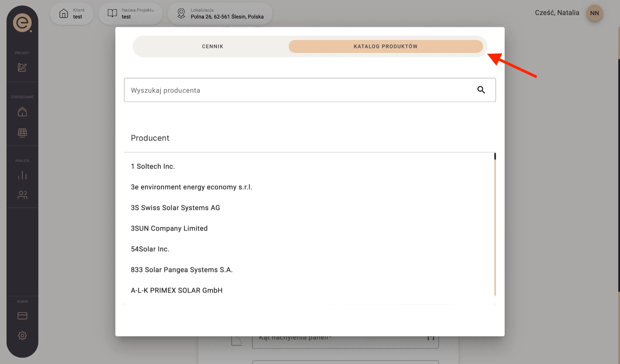620x364 pixels.
Task: Click the Lokalizacja address chip
Action: (x=220, y=13)
